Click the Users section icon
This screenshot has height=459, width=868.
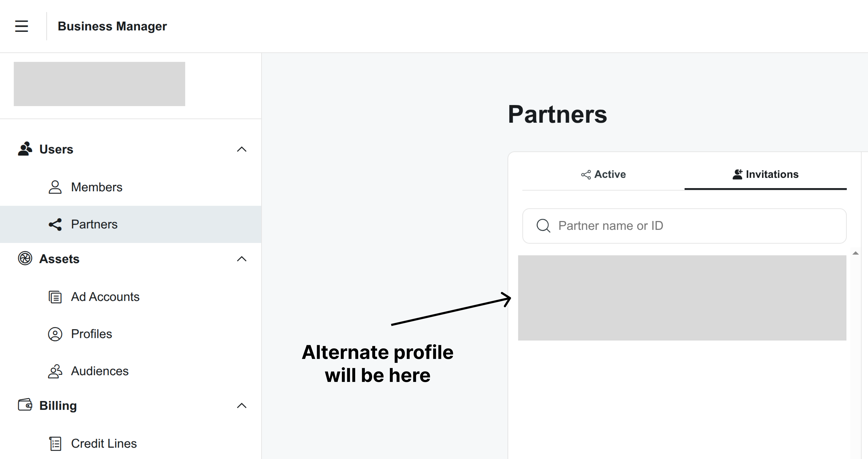(x=25, y=149)
